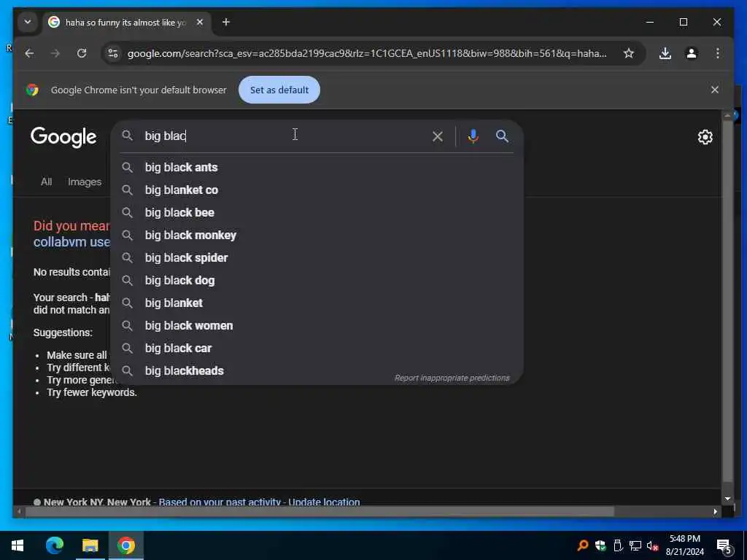The image size is (747, 560).
Task: Click into the Google search box
Action: coord(286,136)
